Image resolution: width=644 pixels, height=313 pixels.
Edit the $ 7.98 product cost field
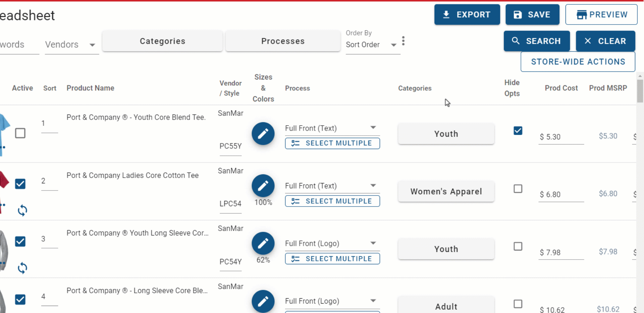point(561,253)
